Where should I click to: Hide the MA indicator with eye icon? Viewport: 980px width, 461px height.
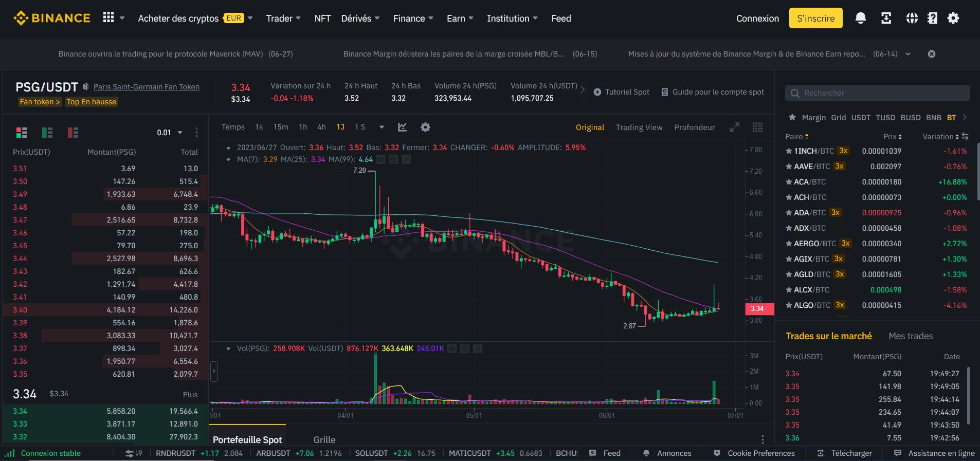(x=381, y=159)
